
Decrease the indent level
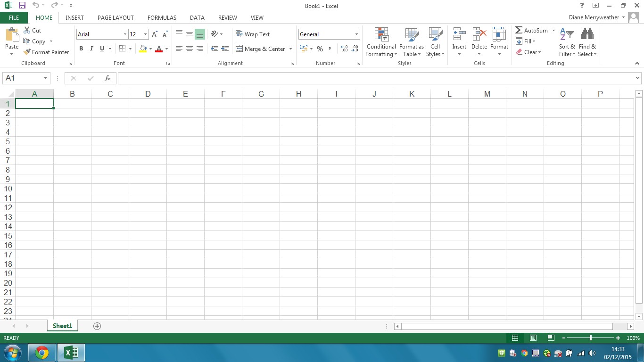pos(215,49)
